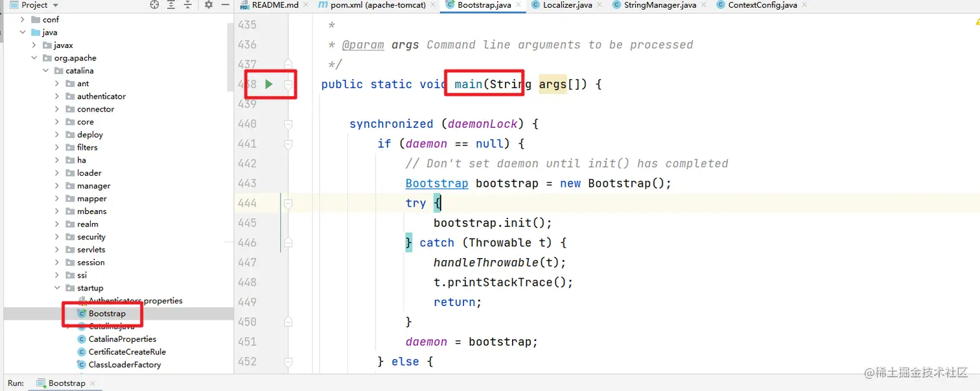Select the mbeans package in tree
This screenshot has height=391, width=980.
[92, 211]
